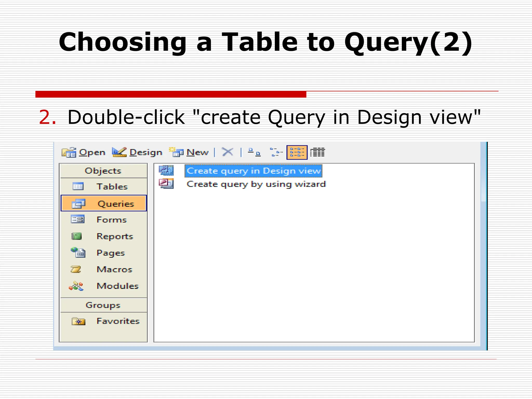This screenshot has width=532, height=399.
Task: Click the Objects header bar
Action: click(x=103, y=171)
